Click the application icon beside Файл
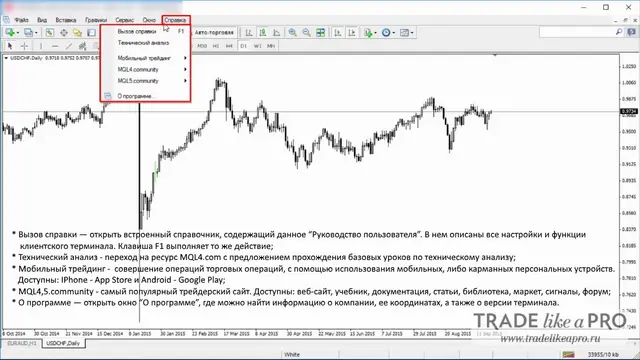Viewport: 640px width, 360px height. click(7, 20)
